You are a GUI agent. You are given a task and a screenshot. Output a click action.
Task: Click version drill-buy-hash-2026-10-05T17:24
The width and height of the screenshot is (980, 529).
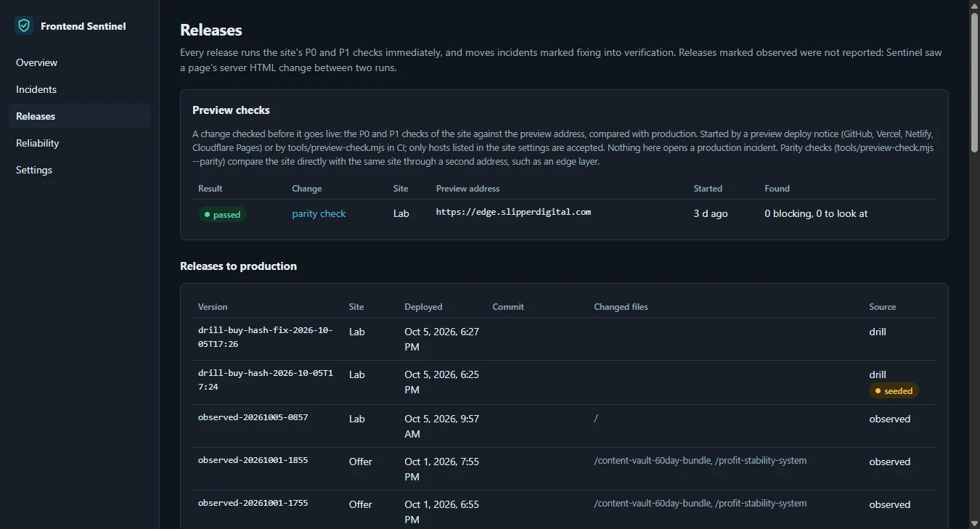tap(266, 380)
